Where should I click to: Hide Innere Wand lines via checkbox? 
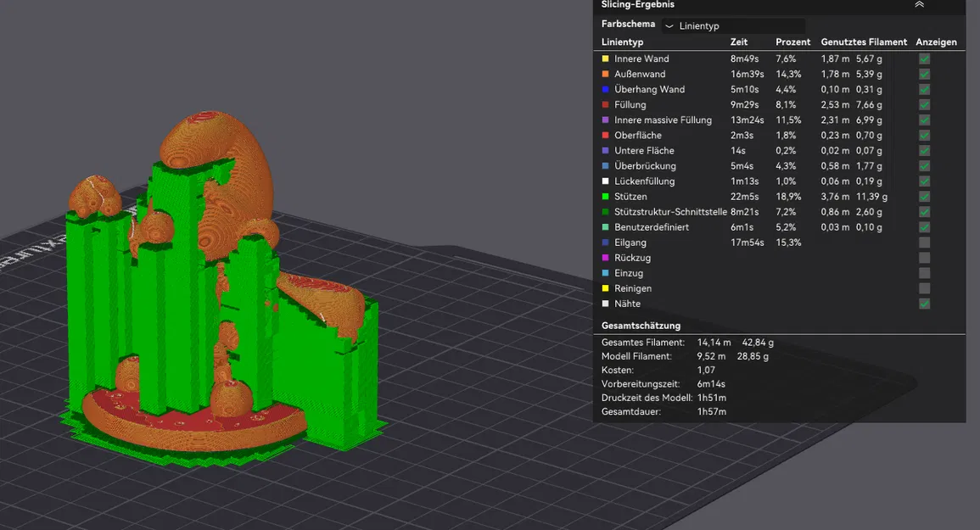coord(924,59)
